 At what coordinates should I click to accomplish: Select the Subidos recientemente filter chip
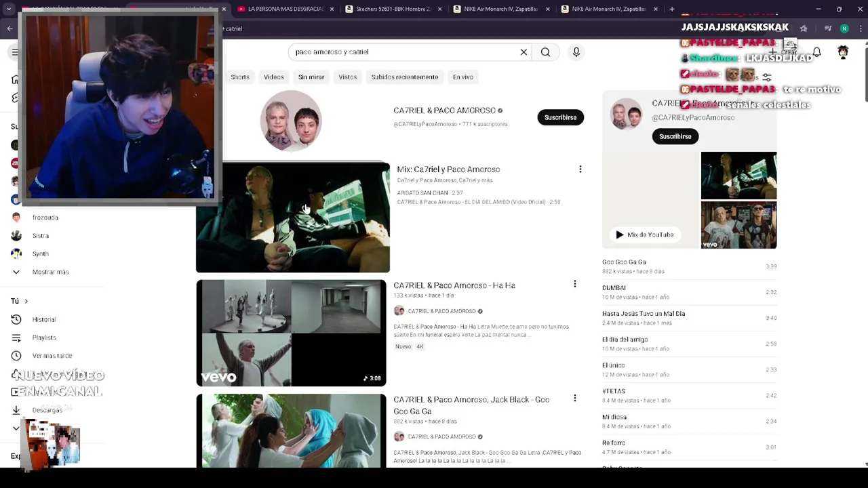click(405, 77)
